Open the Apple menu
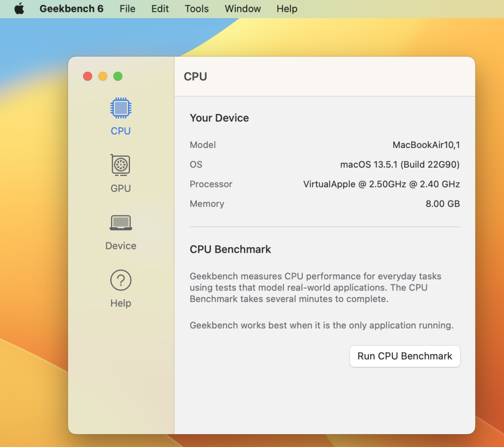The image size is (504, 447). point(19,9)
